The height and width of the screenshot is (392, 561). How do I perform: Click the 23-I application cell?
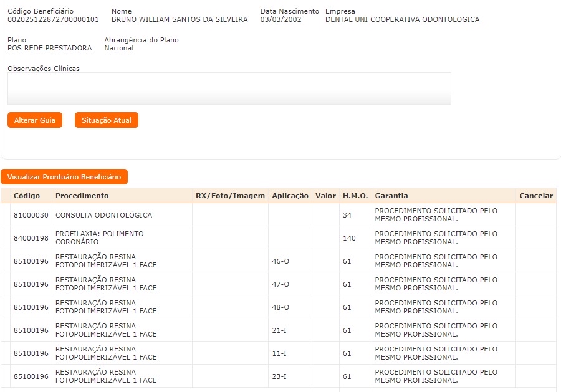pyautogui.click(x=279, y=376)
